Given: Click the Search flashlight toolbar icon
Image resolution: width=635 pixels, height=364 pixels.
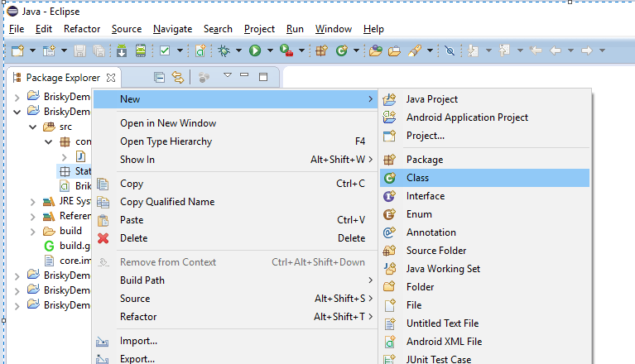Looking at the screenshot, I should pyautogui.click(x=415, y=50).
